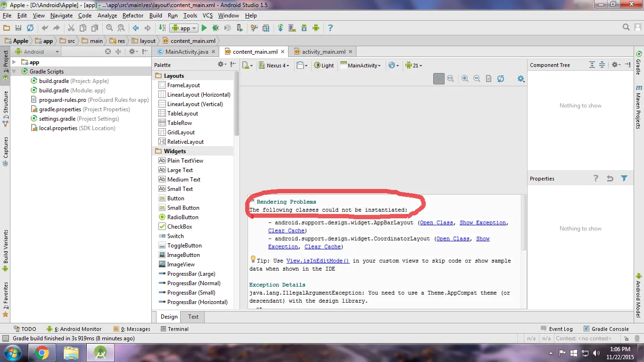Click Expand All in Component Tree

592,65
